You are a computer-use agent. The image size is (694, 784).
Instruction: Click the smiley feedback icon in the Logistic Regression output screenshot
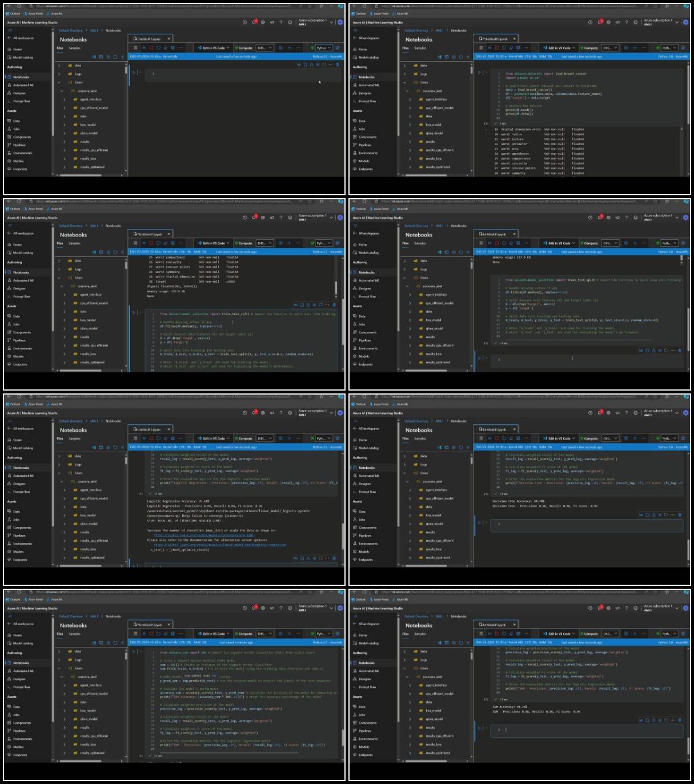290,413
